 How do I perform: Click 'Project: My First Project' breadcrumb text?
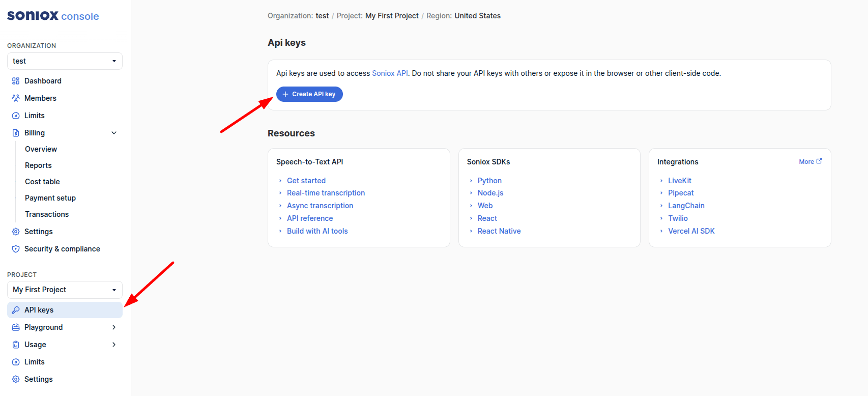click(378, 16)
